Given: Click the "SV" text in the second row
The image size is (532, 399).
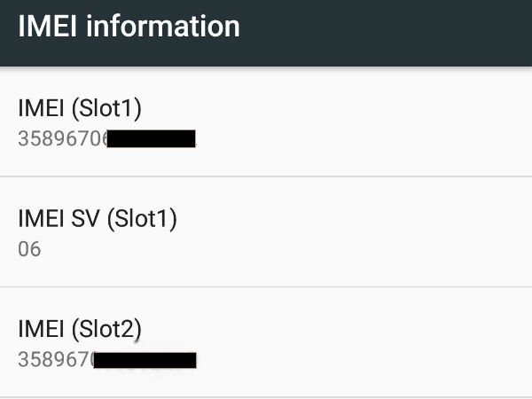Looking at the screenshot, I should pyautogui.click(x=86, y=219).
